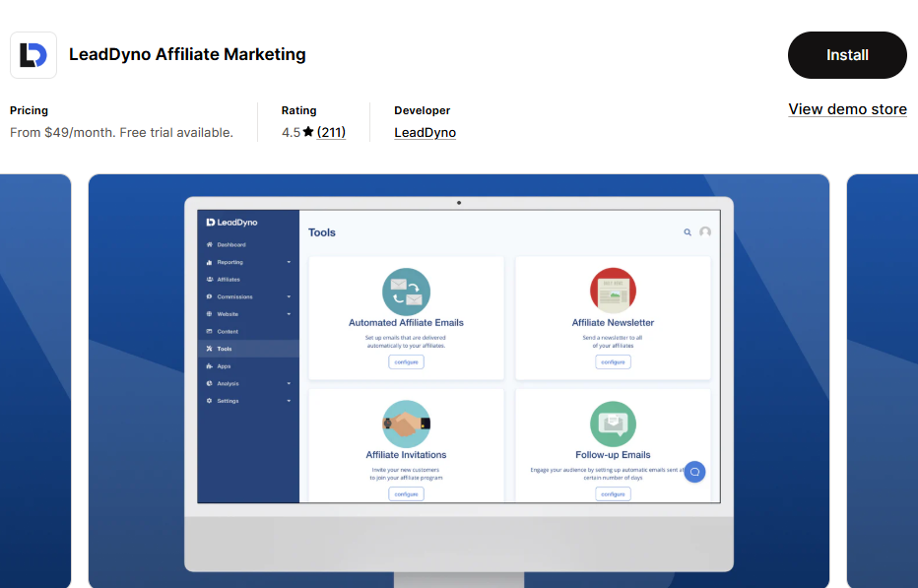
Task: Click the Tools page heading
Action: [322, 232]
